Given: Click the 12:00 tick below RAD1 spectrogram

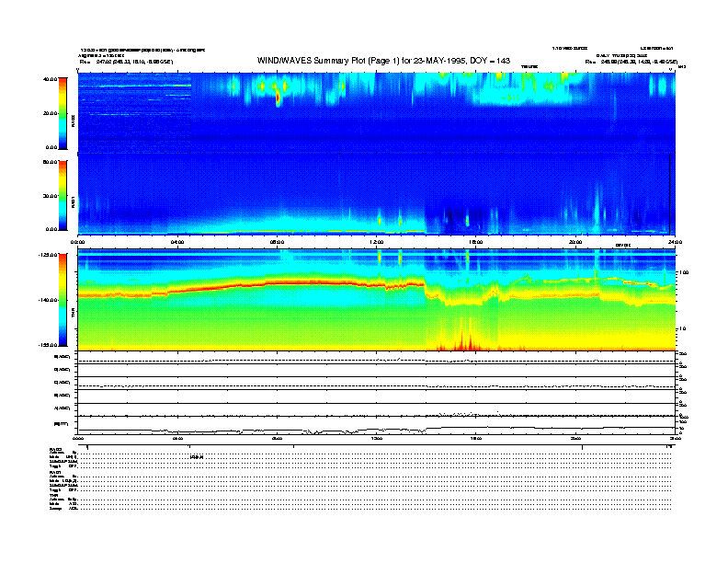Looking at the screenshot, I should point(377,242).
